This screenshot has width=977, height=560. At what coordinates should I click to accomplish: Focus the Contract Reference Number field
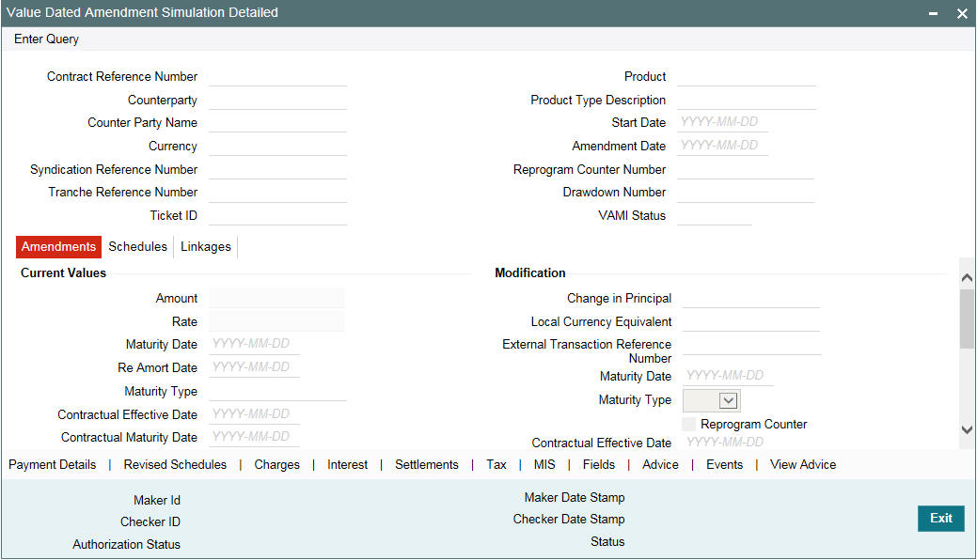click(x=278, y=77)
